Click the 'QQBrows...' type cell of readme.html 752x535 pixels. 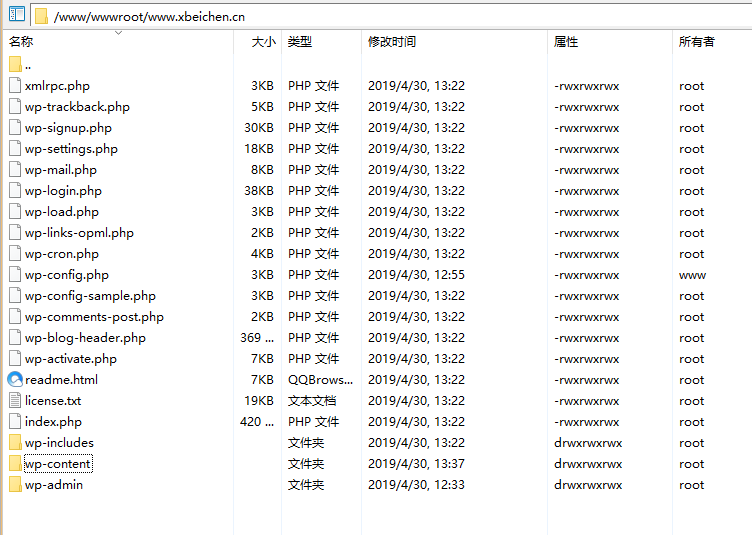(320, 380)
